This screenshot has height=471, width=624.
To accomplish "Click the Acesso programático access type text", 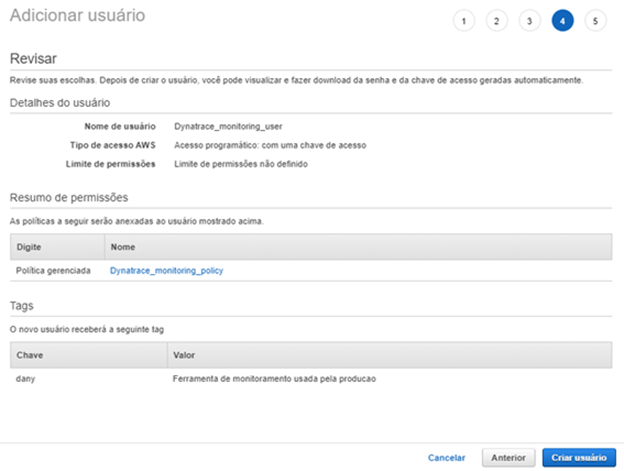I will pyautogui.click(x=270, y=145).
